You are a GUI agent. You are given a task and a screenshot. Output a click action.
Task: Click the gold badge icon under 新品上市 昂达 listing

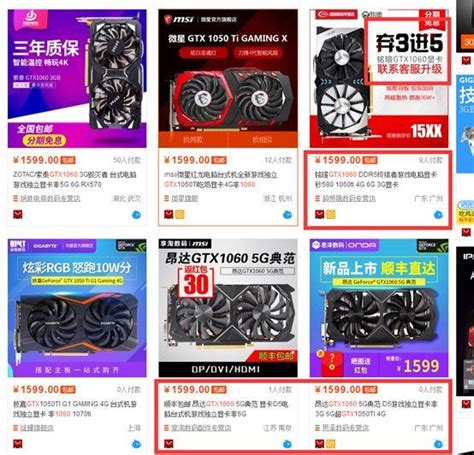[331, 444]
